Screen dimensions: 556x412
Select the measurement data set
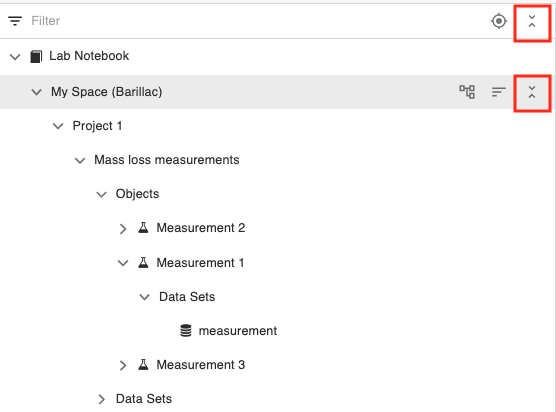(238, 331)
